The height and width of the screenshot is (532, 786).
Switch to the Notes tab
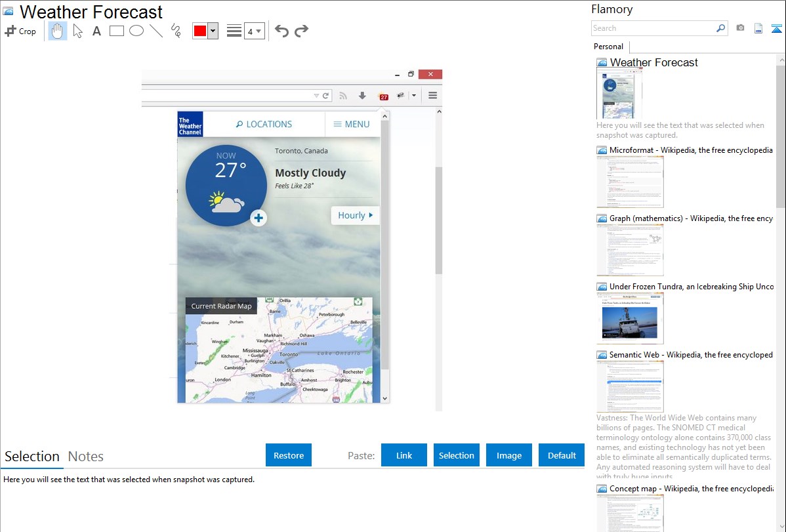[86, 457]
